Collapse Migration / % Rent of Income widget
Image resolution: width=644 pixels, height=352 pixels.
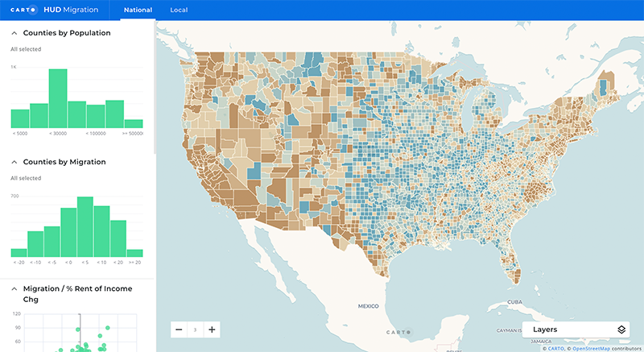(x=14, y=288)
